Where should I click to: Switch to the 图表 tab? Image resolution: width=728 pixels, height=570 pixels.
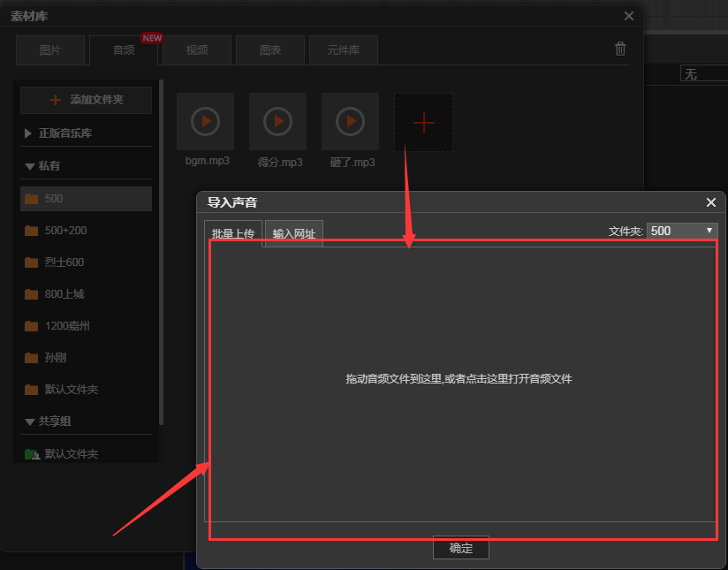pos(270,50)
